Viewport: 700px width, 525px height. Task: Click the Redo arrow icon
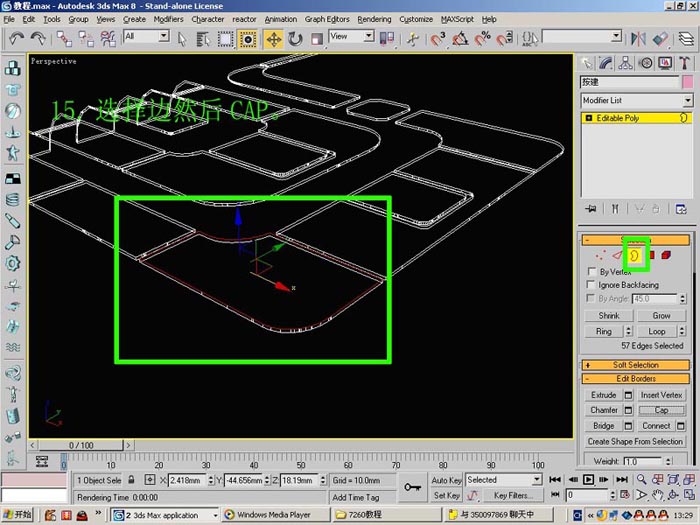(38, 39)
